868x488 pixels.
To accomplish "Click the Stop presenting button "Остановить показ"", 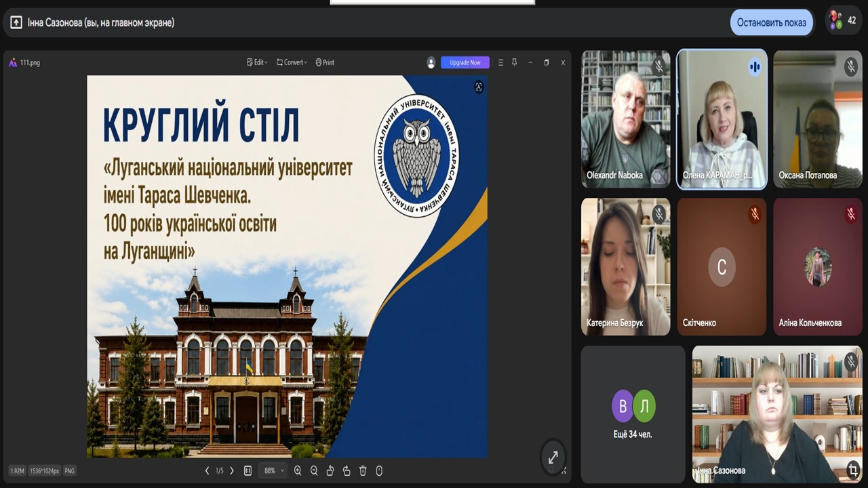I will tap(772, 22).
